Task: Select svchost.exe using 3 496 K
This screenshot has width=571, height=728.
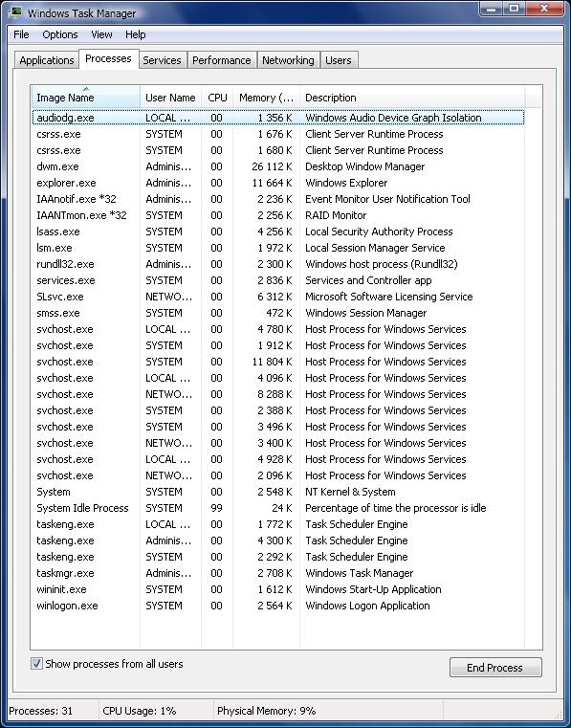Action: pyautogui.click(x=278, y=427)
